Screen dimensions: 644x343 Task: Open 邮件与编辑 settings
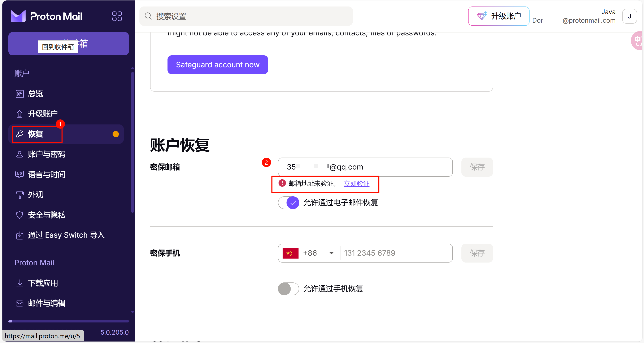pyautogui.click(x=66, y=303)
